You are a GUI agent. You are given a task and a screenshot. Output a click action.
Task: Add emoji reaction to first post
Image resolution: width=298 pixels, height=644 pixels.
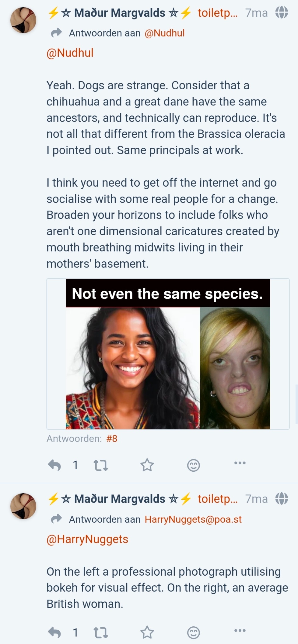point(193,465)
